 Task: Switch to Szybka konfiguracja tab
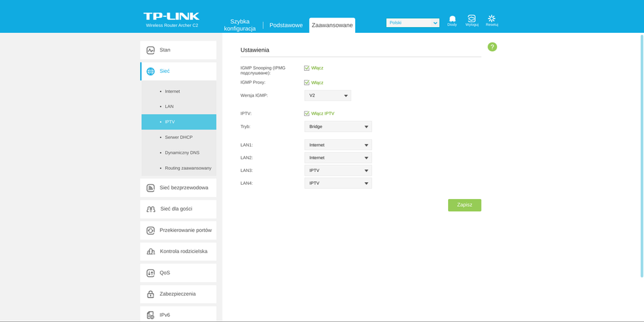pyautogui.click(x=240, y=25)
